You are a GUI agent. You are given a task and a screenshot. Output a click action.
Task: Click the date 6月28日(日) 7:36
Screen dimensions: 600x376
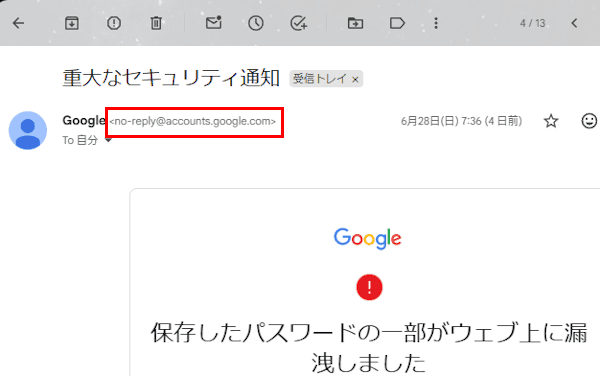click(x=461, y=121)
